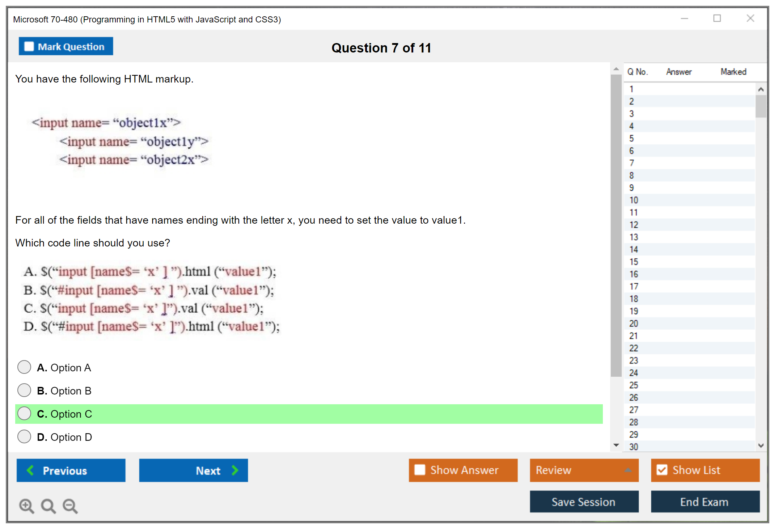778x532 pixels.
Task: Click the reset zoom magnifier icon
Action: coord(48,506)
